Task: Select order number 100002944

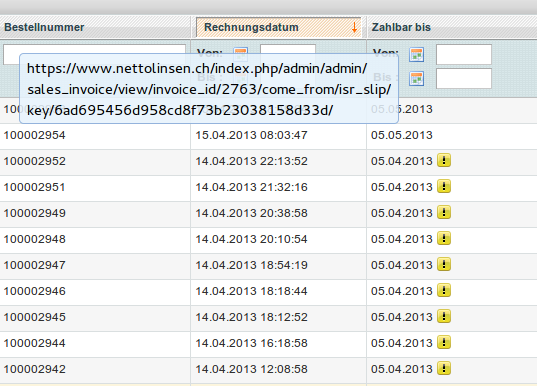Action: coord(34,344)
